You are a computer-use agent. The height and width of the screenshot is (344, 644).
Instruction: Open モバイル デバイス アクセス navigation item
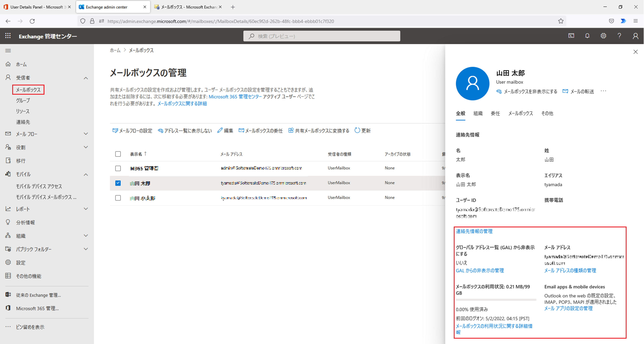coord(39,186)
